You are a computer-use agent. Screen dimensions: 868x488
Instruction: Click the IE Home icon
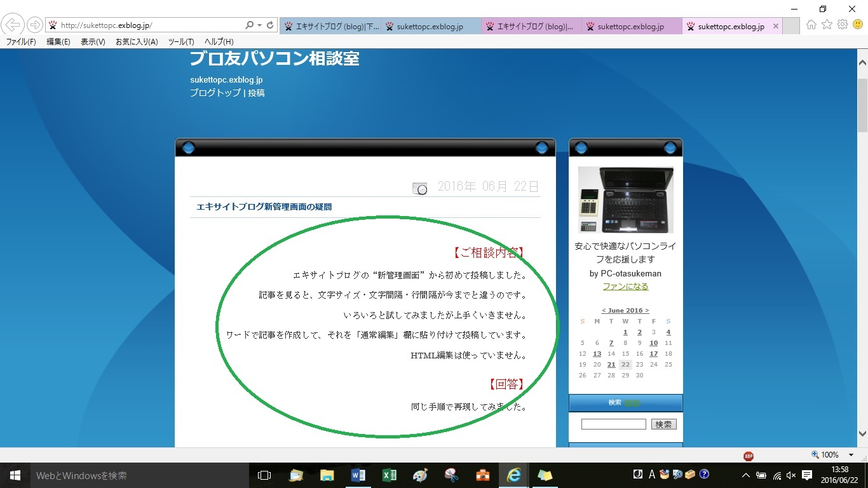point(811,25)
